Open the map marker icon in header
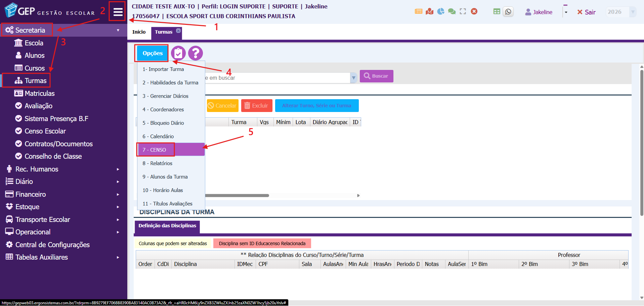644x306 pixels. (430, 11)
